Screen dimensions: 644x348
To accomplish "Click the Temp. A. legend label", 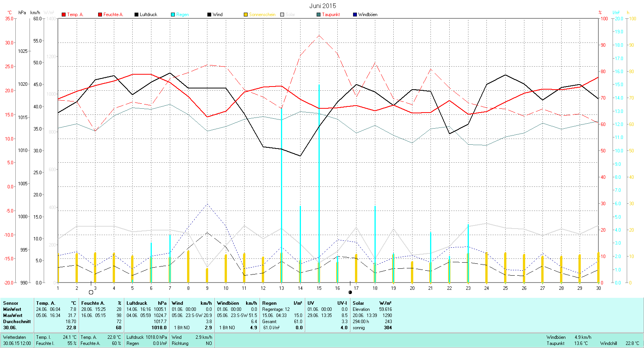I will pos(75,15).
